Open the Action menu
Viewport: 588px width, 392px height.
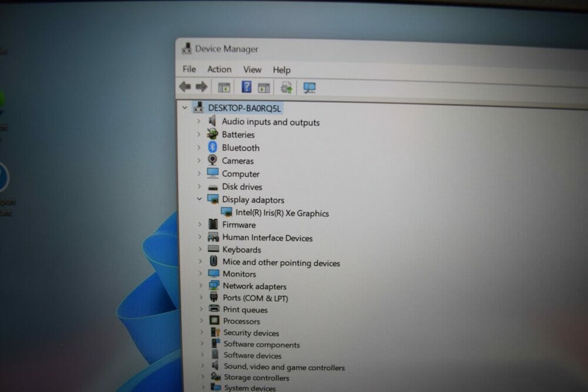click(219, 69)
